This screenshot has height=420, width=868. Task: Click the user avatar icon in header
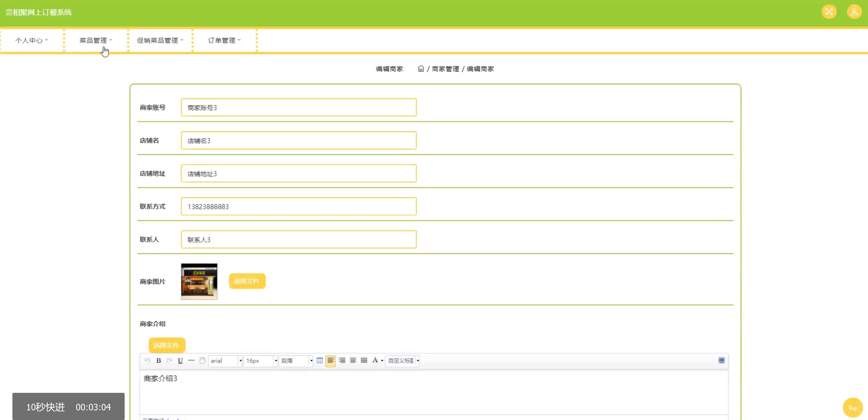pyautogui.click(x=854, y=12)
